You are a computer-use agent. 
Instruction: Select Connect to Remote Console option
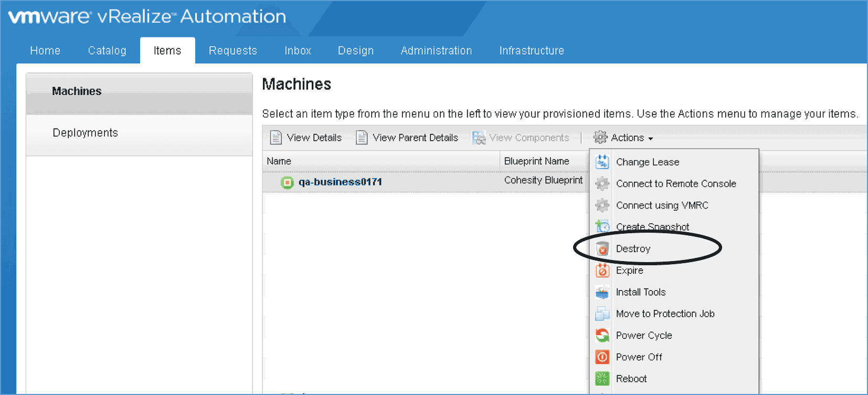(x=676, y=184)
